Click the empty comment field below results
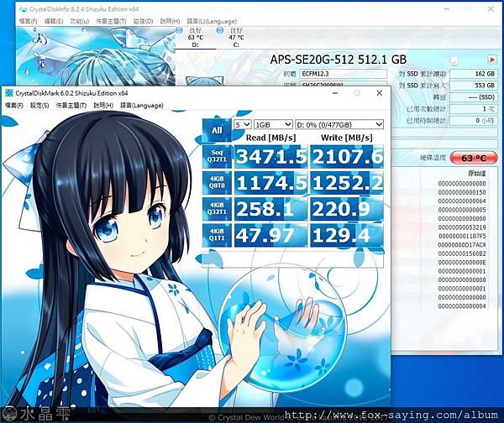This screenshot has width=504, height=423. 293,258
